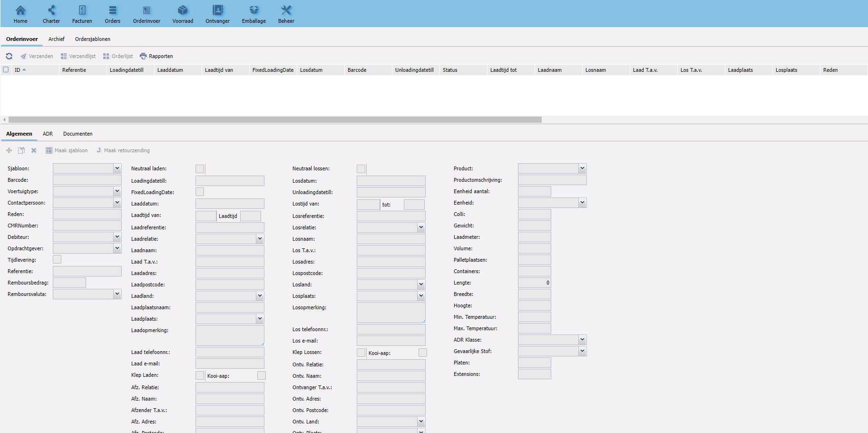This screenshot has height=433, width=868.
Task: Expand the Laadrelatie dropdown
Action: (260, 239)
